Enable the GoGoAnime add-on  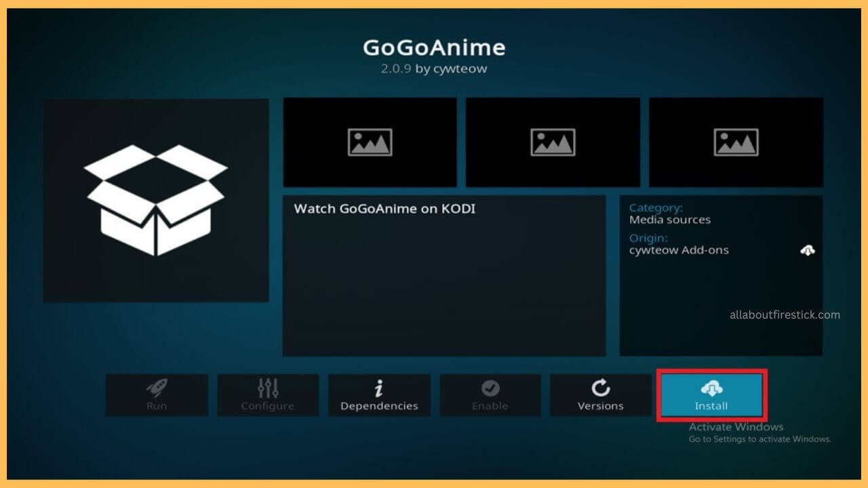[x=490, y=395]
